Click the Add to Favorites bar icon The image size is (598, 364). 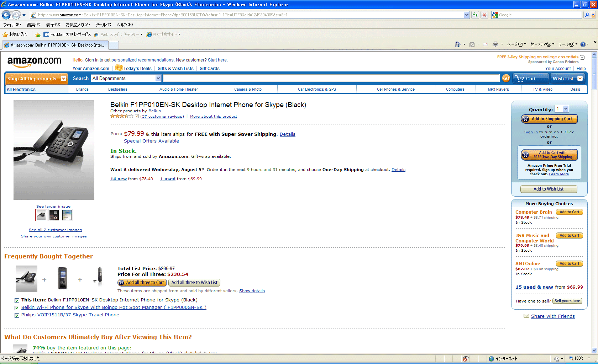[x=37, y=34]
